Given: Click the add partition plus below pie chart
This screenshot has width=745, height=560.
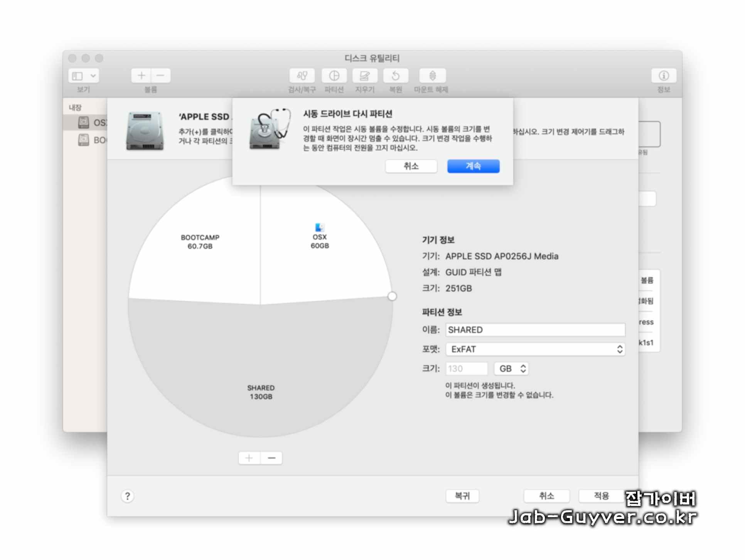Looking at the screenshot, I should point(249,458).
